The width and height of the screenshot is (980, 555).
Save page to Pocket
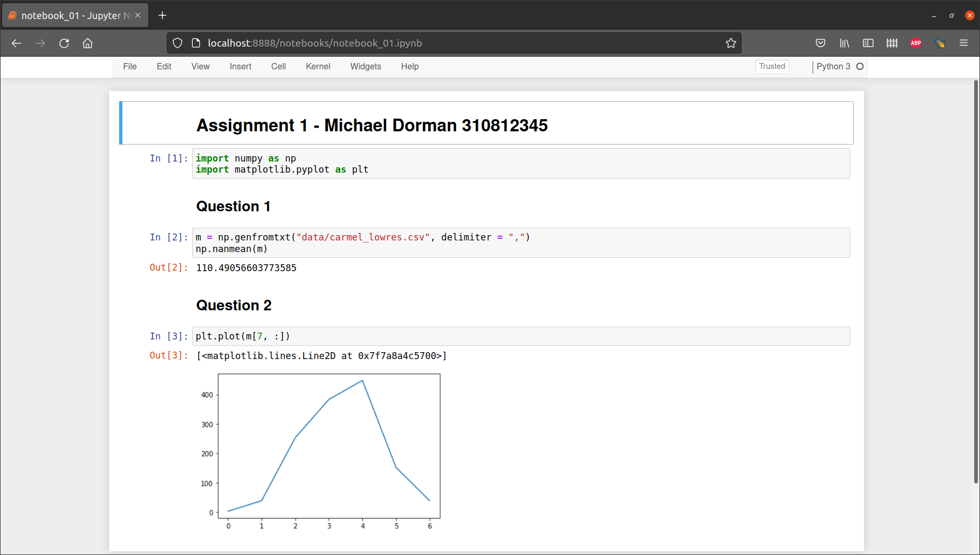(821, 43)
